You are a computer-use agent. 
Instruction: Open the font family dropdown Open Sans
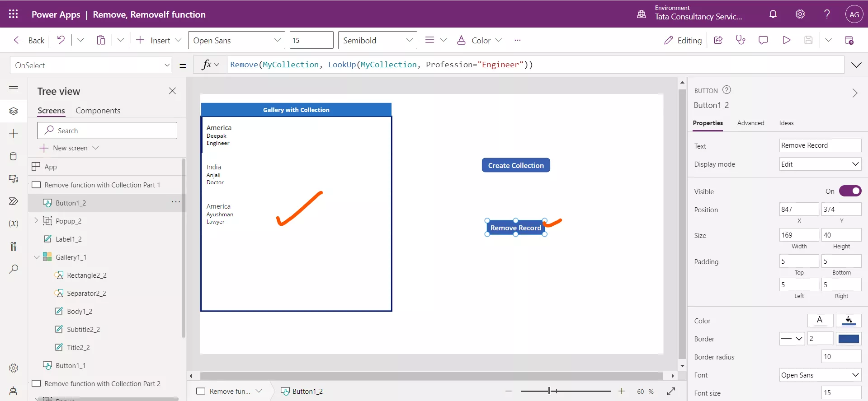point(236,40)
